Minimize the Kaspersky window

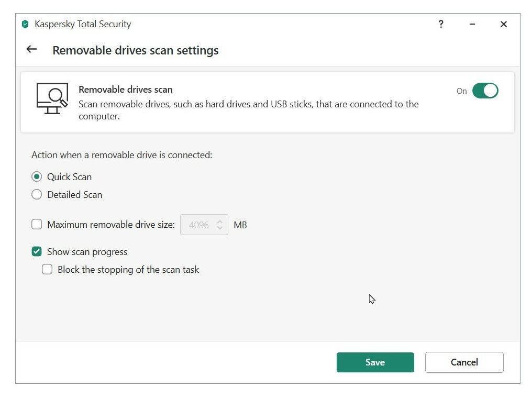472,24
